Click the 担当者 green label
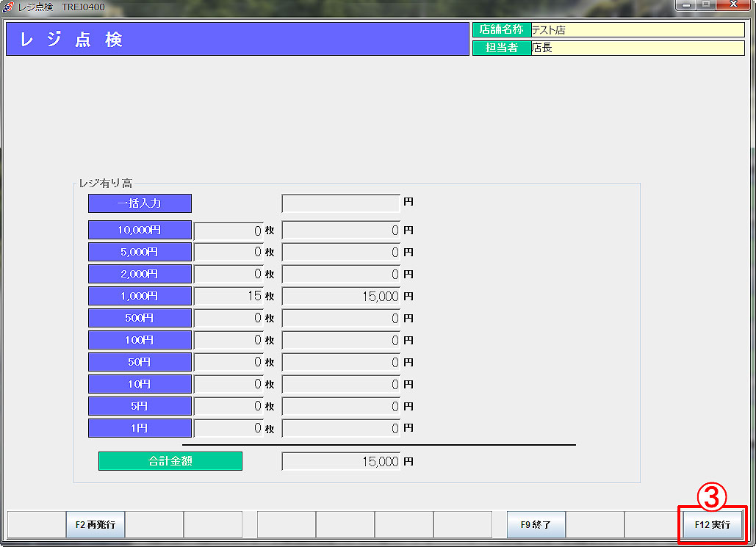 pyautogui.click(x=501, y=48)
